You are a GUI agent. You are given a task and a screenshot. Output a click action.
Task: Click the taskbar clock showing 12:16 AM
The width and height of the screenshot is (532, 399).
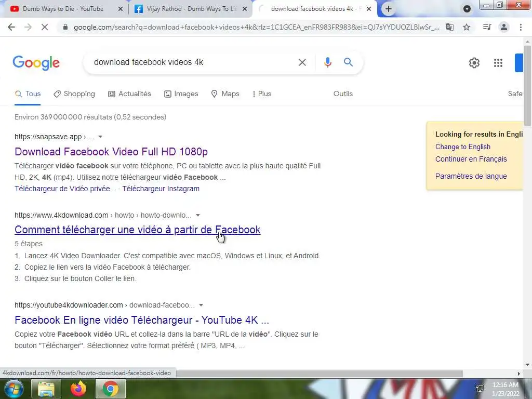(505, 389)
